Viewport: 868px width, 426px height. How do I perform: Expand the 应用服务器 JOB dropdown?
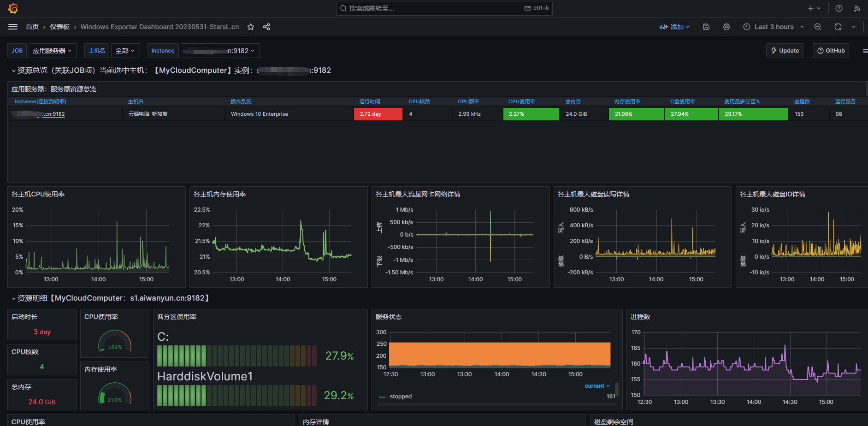pos(52,51)
